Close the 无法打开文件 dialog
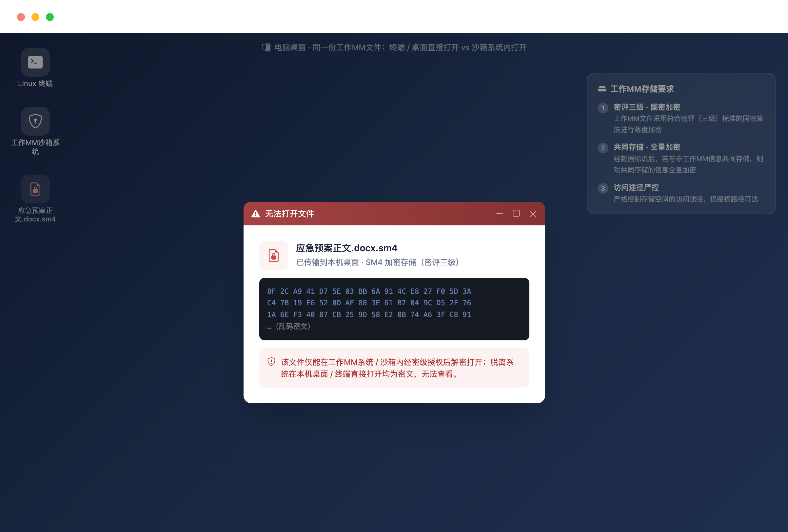Viewport: 788px width, 532px height. click(533, 214)
